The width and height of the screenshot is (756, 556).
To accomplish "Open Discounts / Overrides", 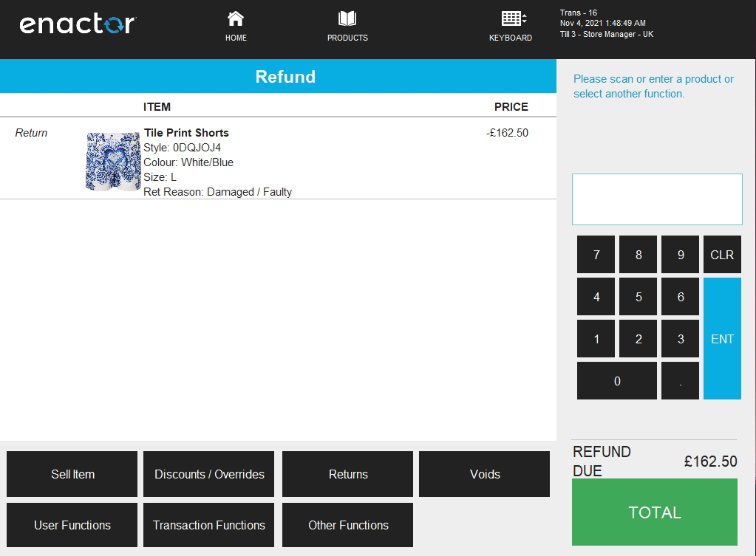I will 209,474.
